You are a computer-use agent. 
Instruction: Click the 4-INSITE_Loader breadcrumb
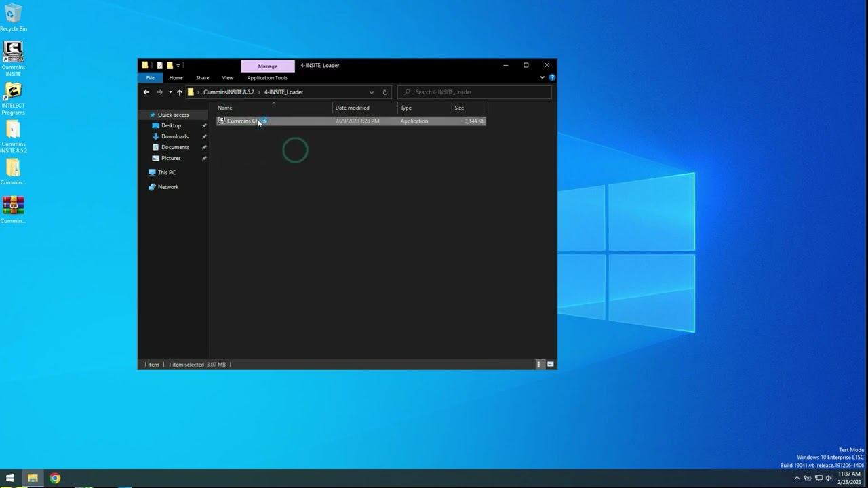pyautogui.click(x=283, y=92)
